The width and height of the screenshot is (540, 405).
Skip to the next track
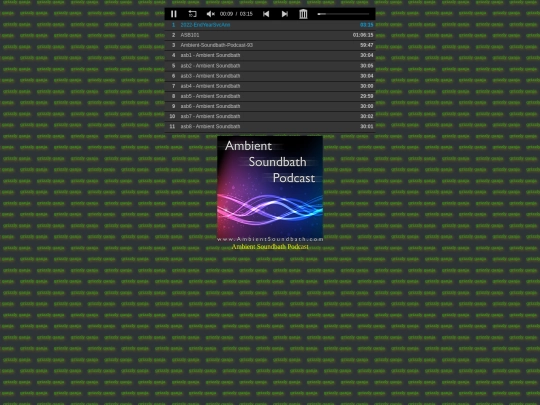284,14
